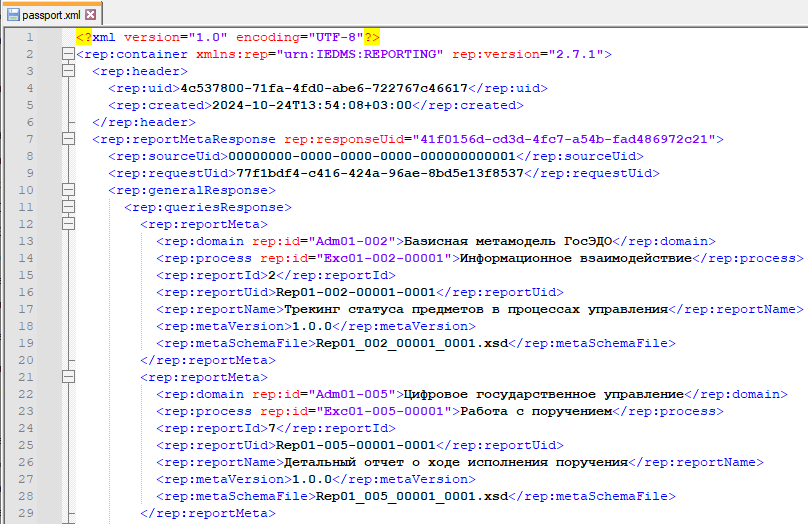
Task: Click the <rep:reportMeta> opening tag on line 21
Action: pos(204,377)
